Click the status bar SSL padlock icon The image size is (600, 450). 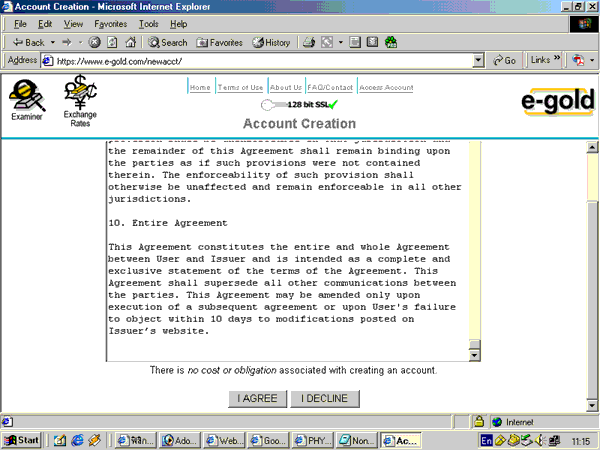[x=479, y=422]
